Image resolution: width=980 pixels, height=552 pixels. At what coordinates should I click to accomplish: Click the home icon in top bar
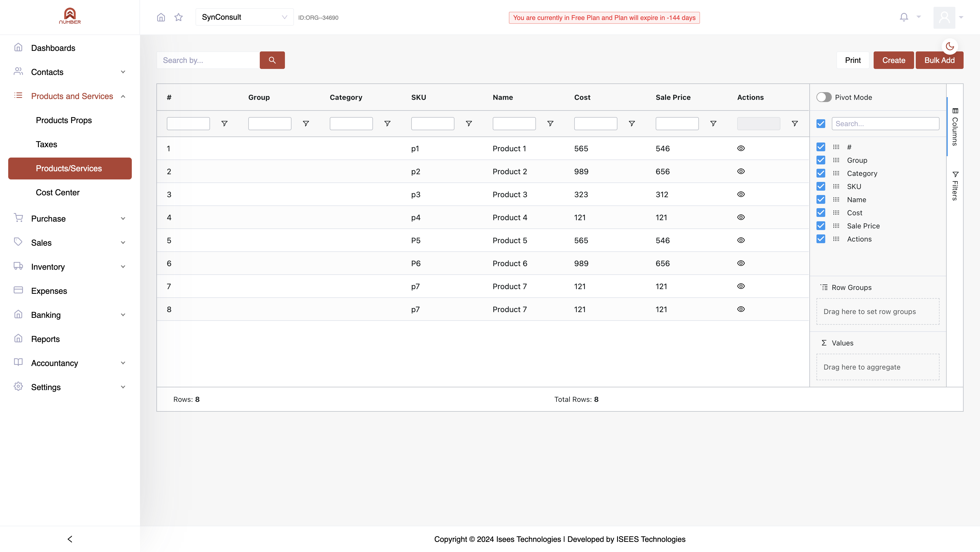[x=161, y=17]
